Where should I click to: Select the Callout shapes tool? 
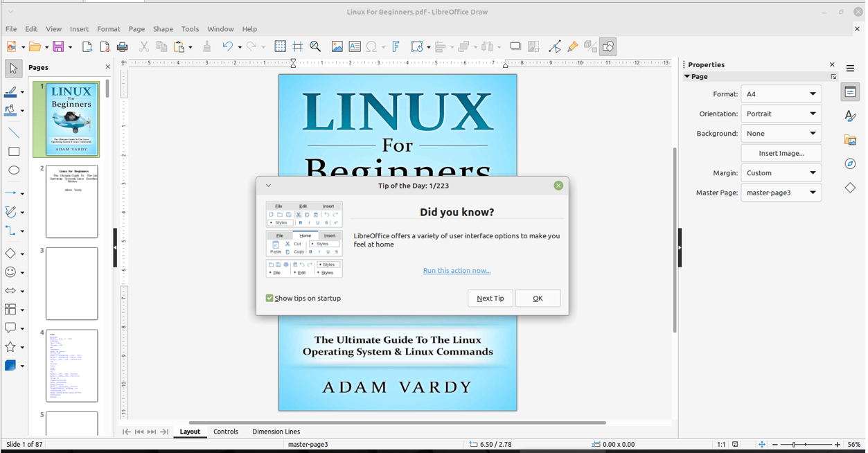(10, 328)
